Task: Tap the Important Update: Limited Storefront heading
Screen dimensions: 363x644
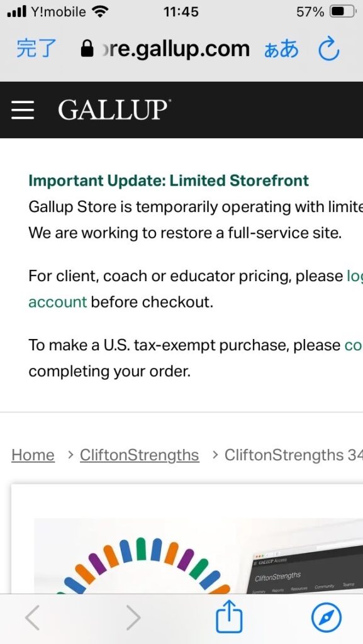Action: (169, 180)
